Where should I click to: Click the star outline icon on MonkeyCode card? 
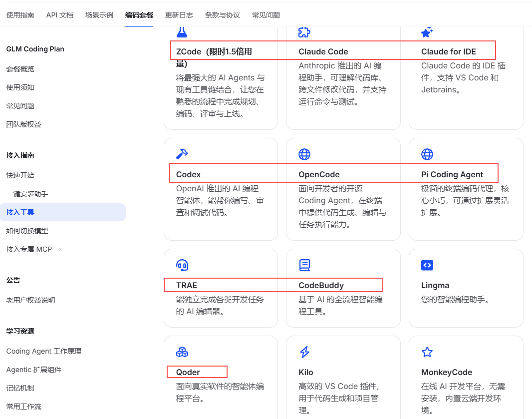pos(427,352)
